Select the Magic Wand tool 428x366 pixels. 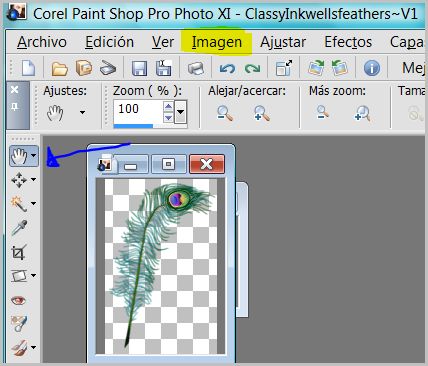(x=19, y=204)
